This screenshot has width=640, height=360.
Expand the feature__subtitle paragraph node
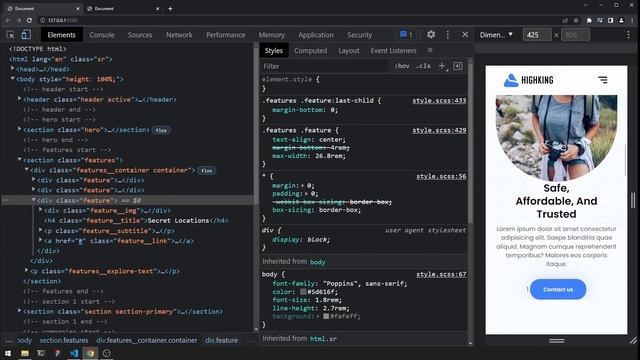(40, 230)
